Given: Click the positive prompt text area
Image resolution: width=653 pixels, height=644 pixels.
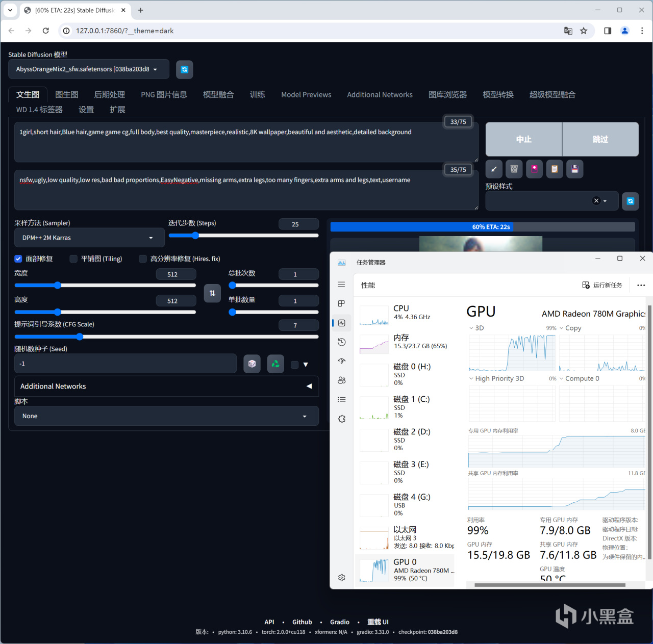Looking at the screenshot, I should (246, 142).
